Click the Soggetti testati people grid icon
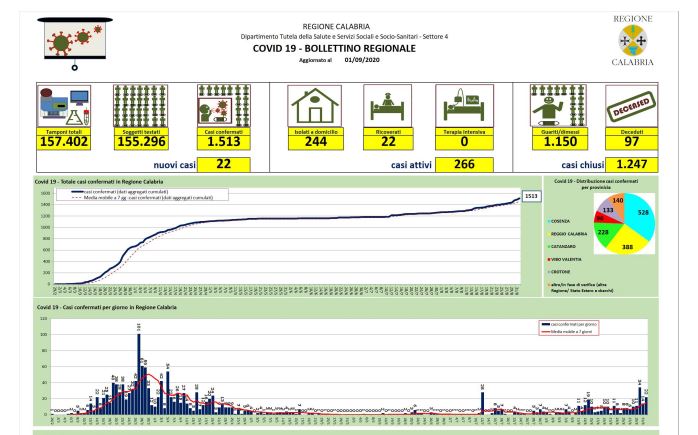698x435 pixels. pyautogui.click(x=140, y=106)
